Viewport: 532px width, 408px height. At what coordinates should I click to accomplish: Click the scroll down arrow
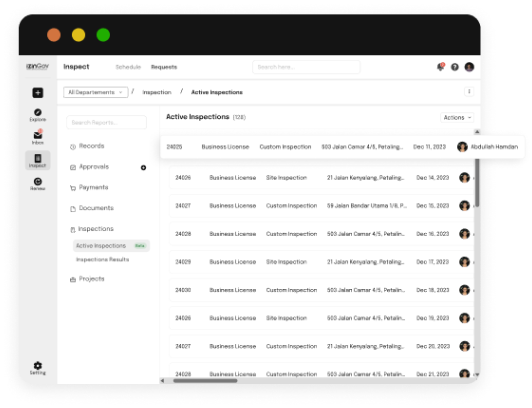click(477, 374)
